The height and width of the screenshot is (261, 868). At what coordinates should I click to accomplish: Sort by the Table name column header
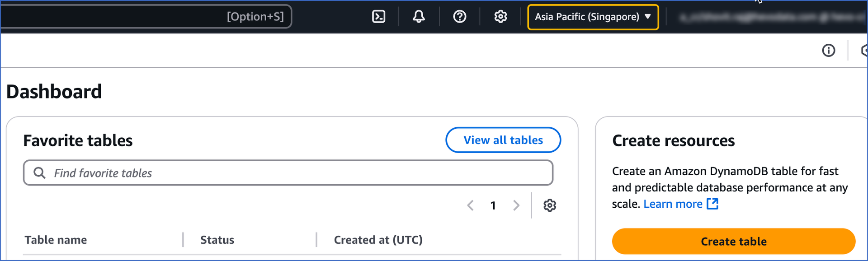click(x=56, y=240)
